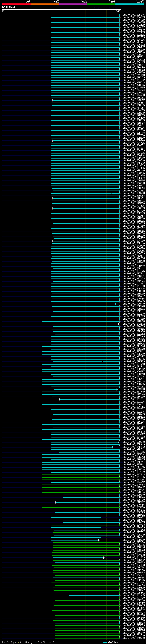This screenshot has height=644, width=146.
Task: Select label UniRef100_C0PR48
Action: [x=134, y=306]
